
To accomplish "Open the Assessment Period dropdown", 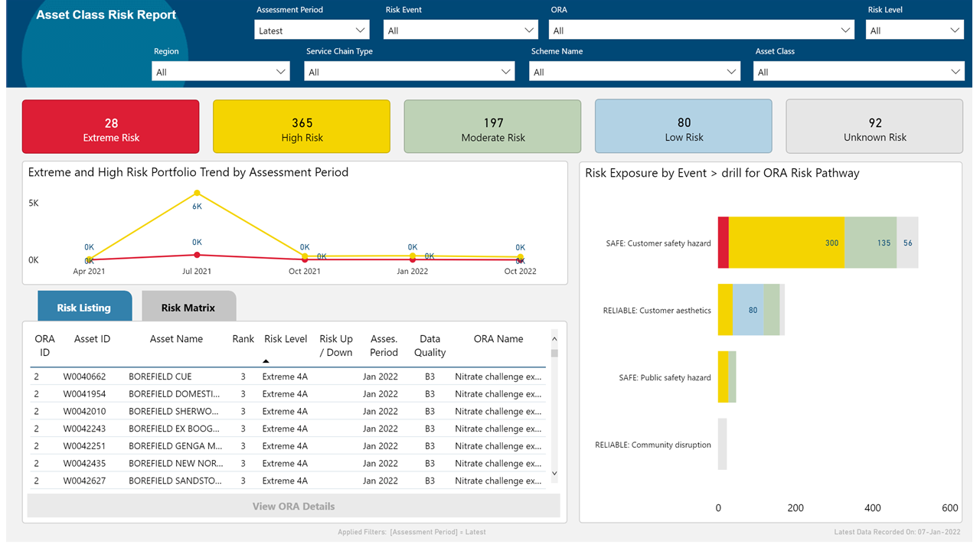I will [312, 29].
